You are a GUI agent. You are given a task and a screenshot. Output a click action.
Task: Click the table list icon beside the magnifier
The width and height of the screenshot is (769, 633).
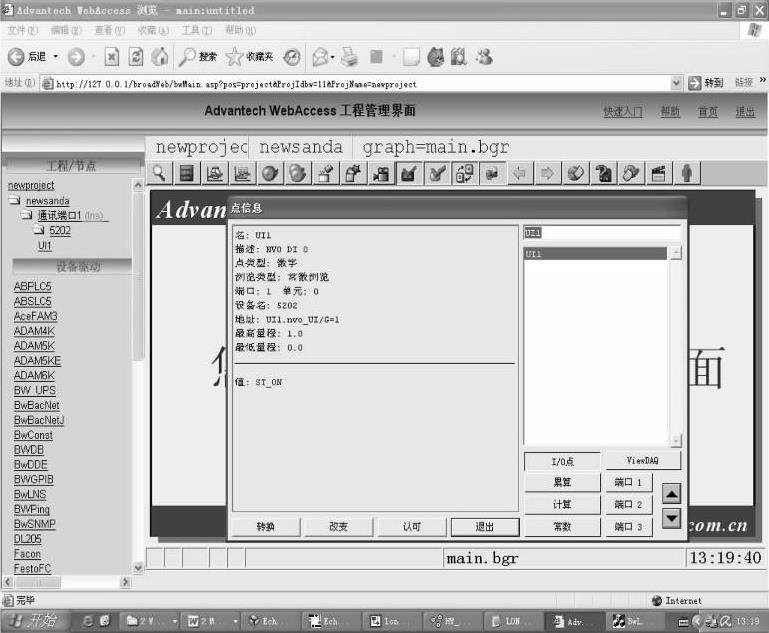point(187,174)
